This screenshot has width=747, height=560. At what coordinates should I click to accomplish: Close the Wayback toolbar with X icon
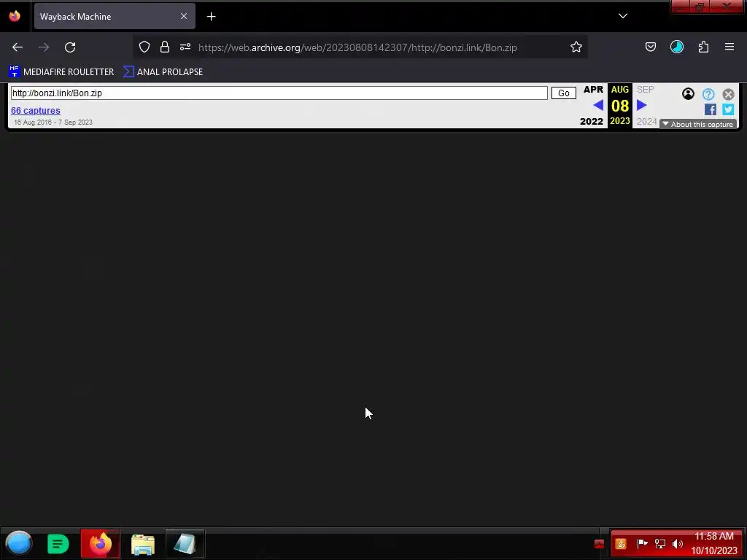[x=728, y=94]
